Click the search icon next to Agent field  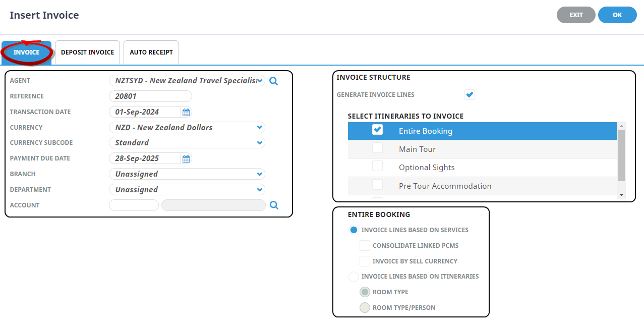pos(273,81)
